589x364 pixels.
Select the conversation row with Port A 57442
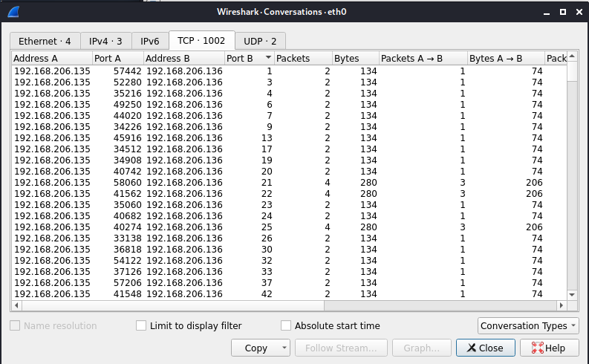[288, 71]
